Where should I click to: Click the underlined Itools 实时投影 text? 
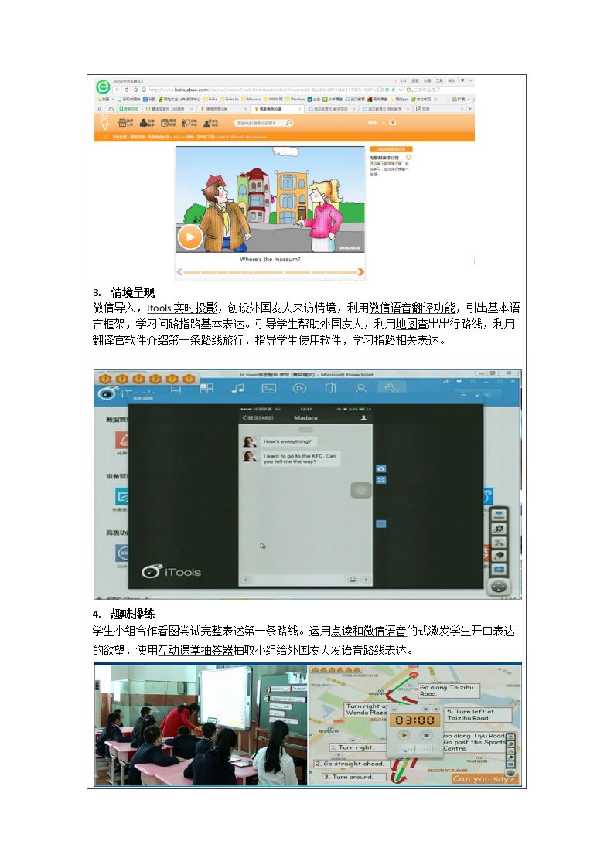[x=182, y=308]
